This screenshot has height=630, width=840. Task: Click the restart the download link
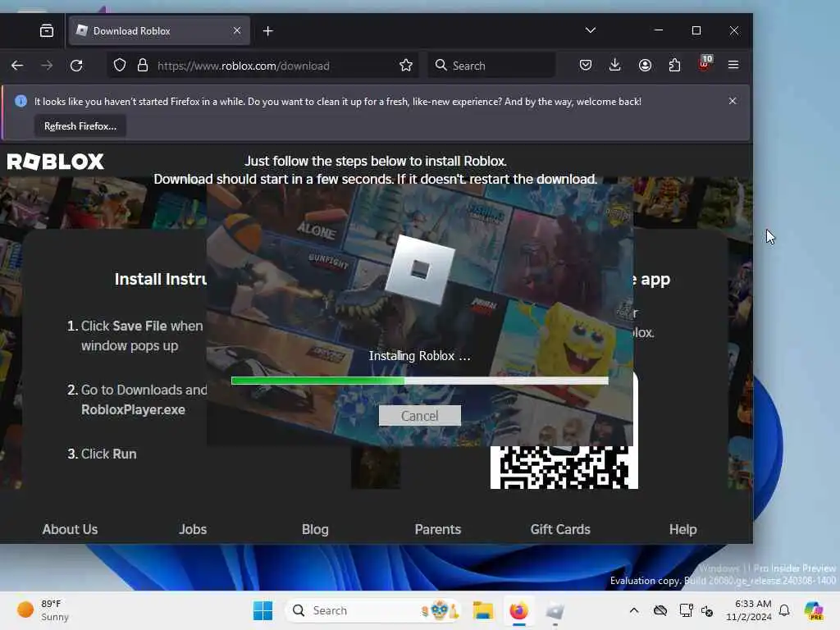[x=533, y=179]
